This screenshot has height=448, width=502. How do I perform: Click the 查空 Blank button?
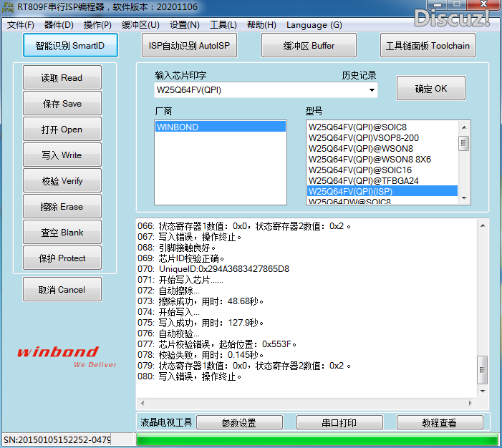tap(62, 233)
